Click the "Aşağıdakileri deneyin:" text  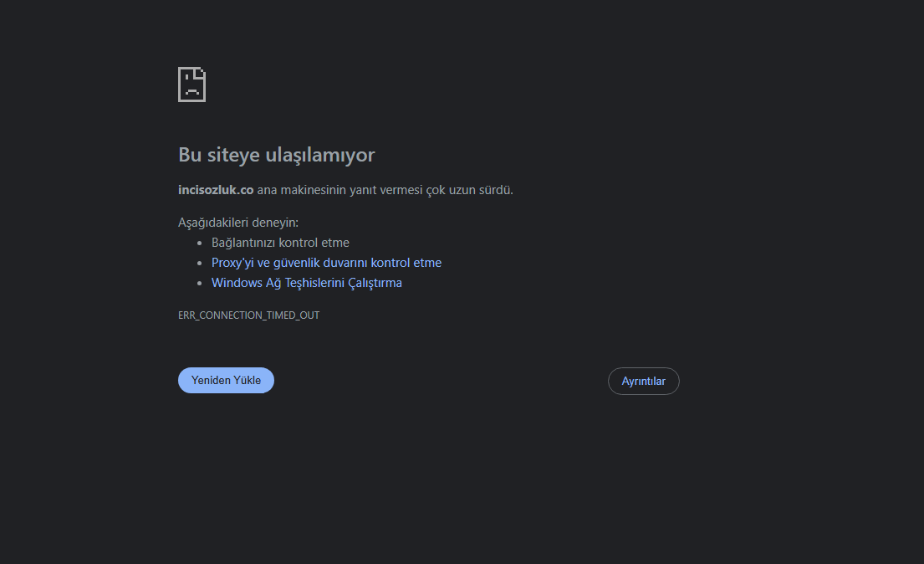(x=238, y=223)
